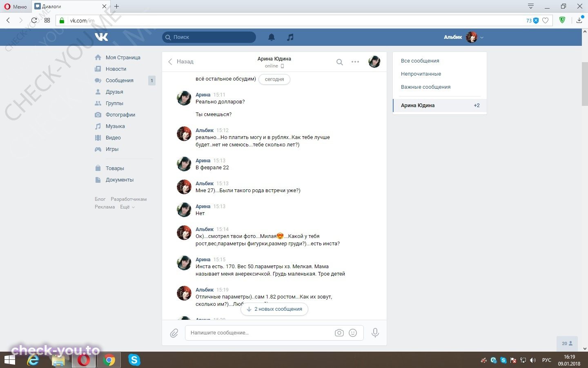Focus the Поиск search field
Screen dimensions: 588x368
tap(209, 37)
